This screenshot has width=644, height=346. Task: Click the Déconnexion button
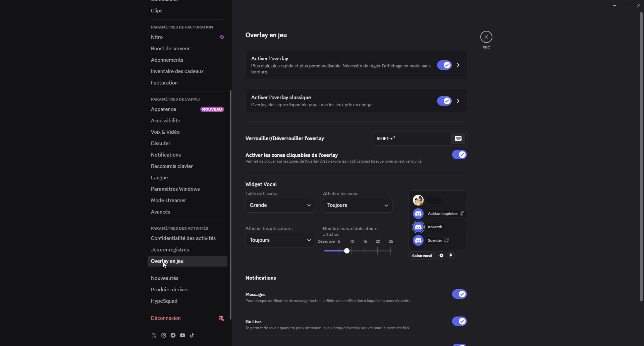pos(166,318)
